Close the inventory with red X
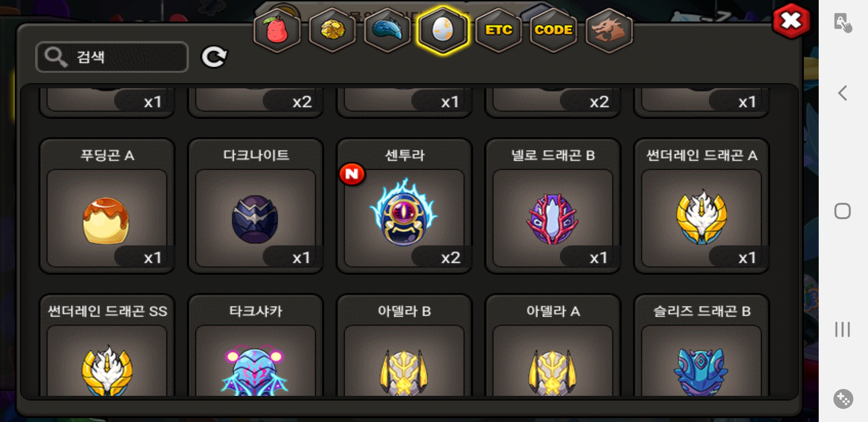This screenshot has height=422, width=868. pyautogui.click(x=791, y=21)
